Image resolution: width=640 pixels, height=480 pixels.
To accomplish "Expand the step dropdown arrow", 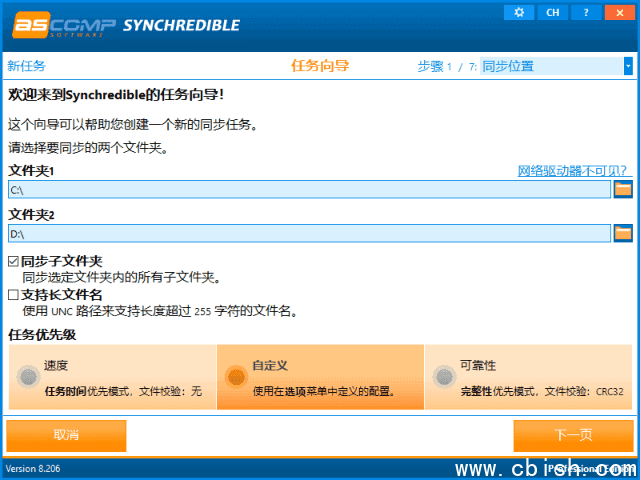I will pyautogui.click(x=628, y=66).
